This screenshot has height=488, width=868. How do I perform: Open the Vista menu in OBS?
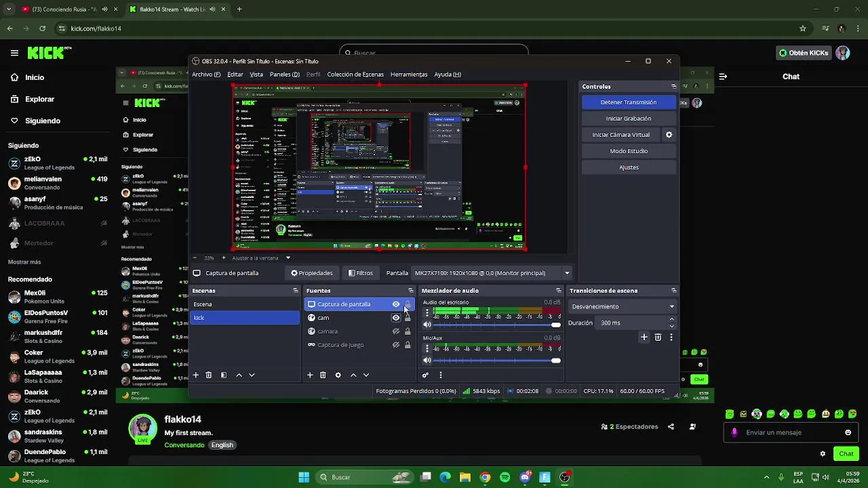click(256, 75)
